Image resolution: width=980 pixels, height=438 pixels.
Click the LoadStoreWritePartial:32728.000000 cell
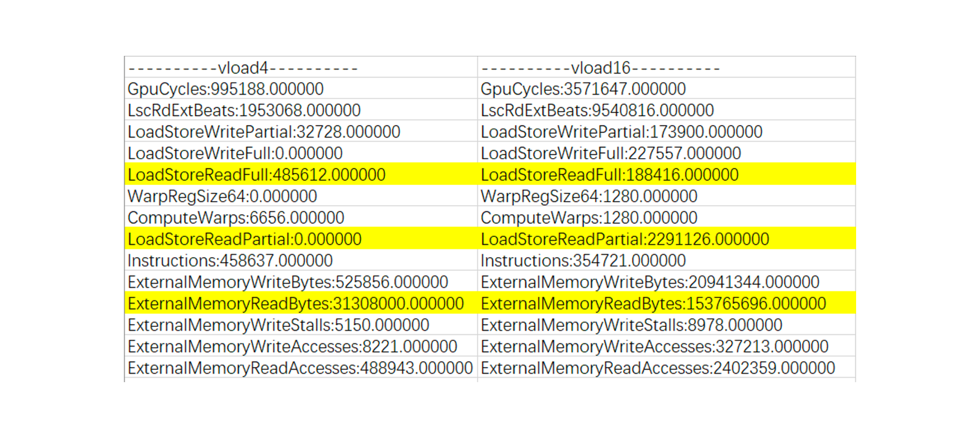click(301, 132)
